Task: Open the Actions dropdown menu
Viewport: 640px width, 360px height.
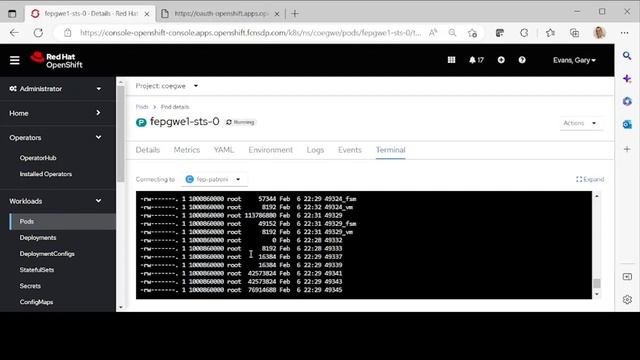Action: tap(580, 123)
